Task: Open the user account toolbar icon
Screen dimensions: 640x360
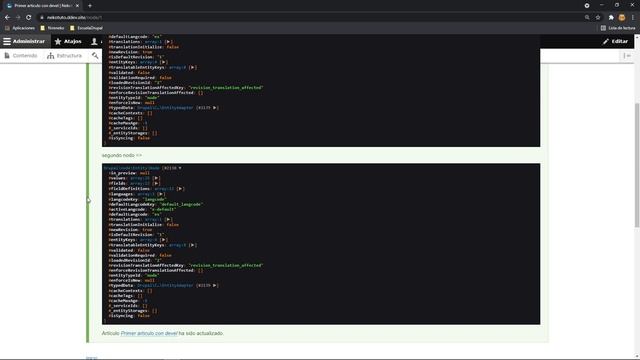Action: [94, 41]
